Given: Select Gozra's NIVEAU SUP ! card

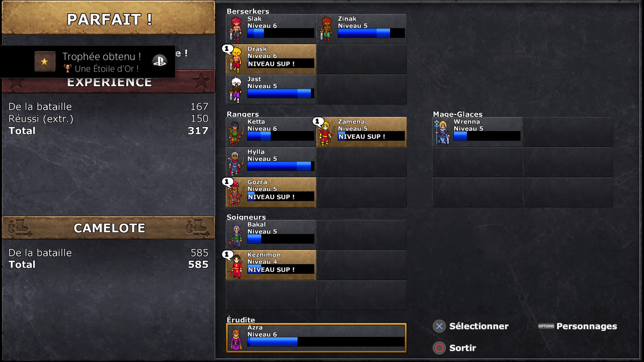Looking at the screenshot, I should (x=271, y=192).
